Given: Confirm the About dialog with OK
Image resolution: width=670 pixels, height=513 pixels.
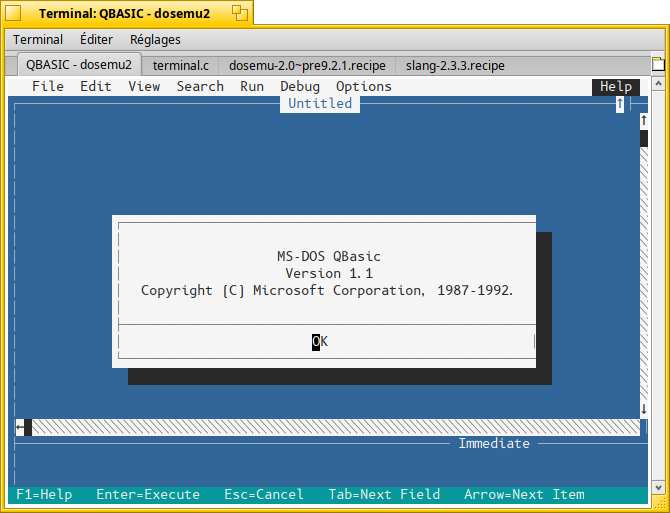Looking at the screenshot, I should (x=320, y=342).
